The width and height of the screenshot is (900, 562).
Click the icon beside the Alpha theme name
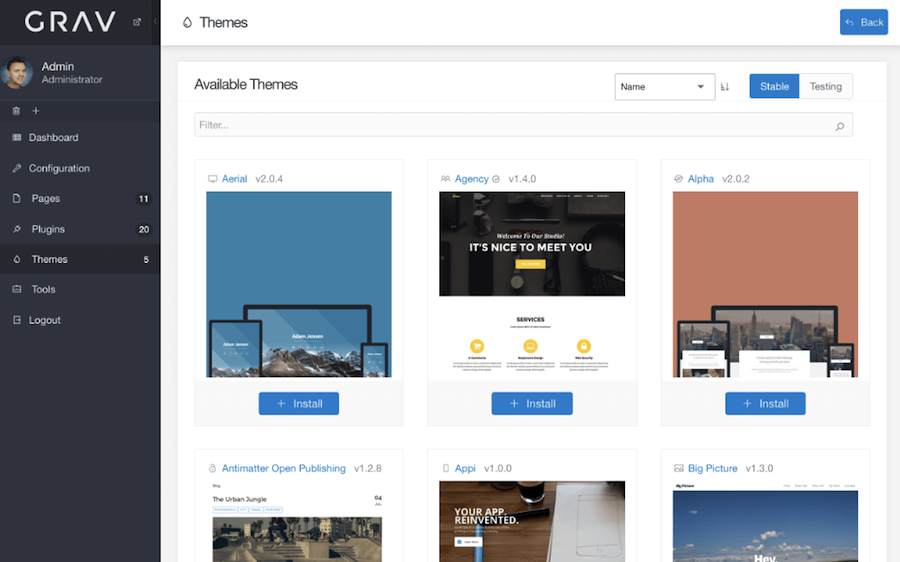click(678, 179)
